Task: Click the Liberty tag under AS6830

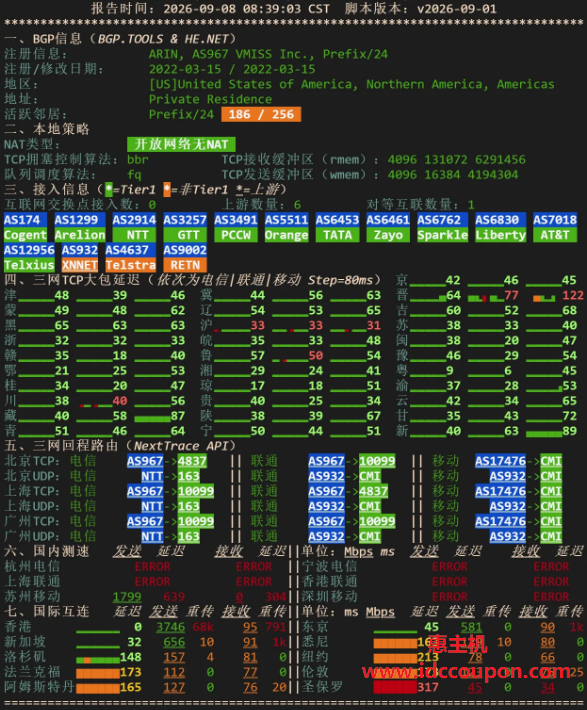Action: [x=500, y=235]
